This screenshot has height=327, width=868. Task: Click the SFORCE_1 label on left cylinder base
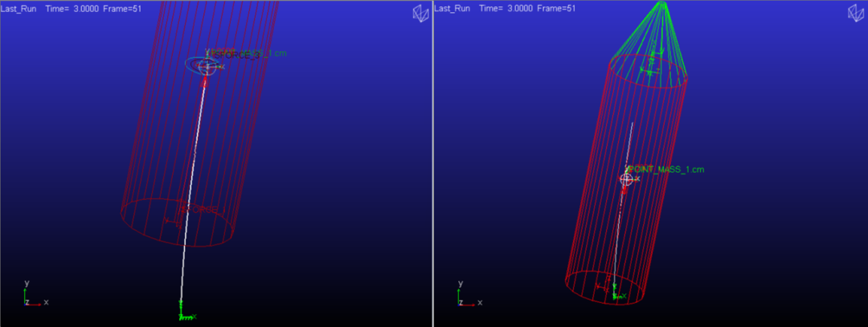(202, 209)
